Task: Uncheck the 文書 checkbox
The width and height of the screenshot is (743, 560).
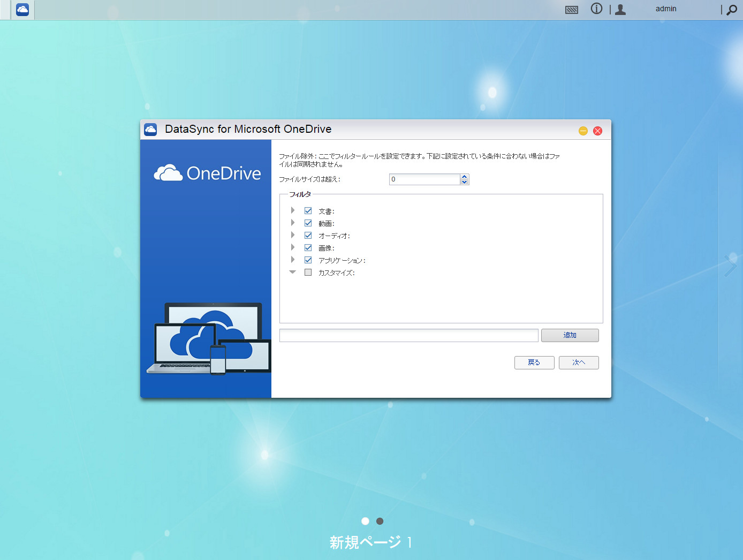Action: tap(308, 211)
